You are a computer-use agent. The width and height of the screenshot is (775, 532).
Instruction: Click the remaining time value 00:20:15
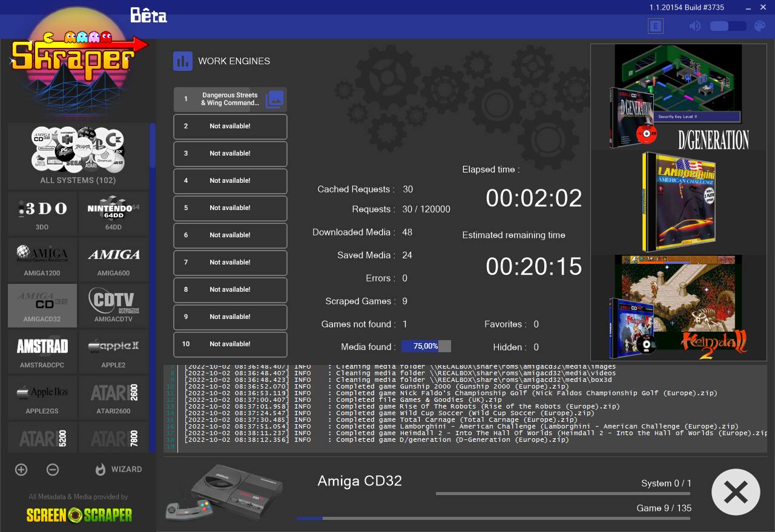point(533,266)
